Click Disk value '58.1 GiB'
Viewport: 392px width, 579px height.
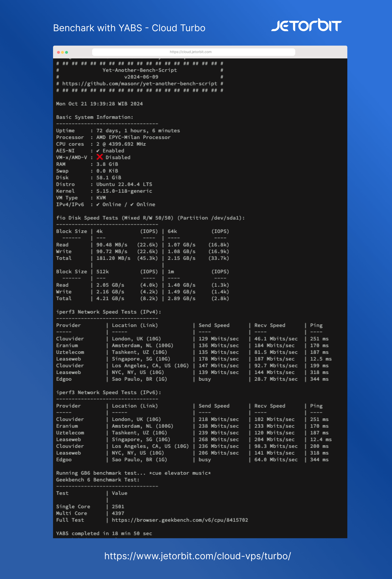109,178
